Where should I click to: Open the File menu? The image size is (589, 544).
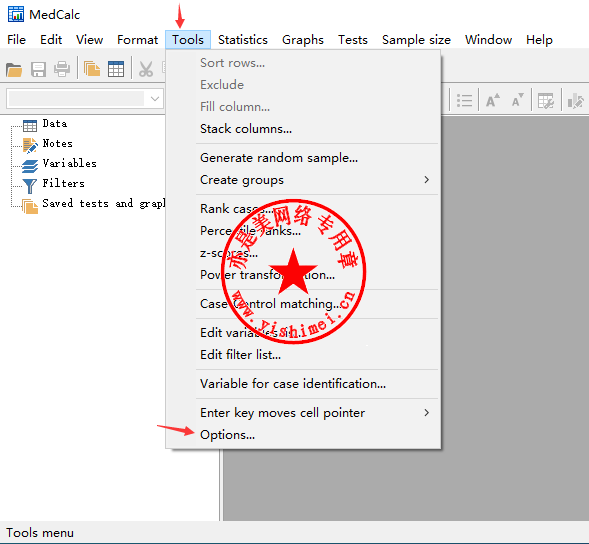point(17,40)
